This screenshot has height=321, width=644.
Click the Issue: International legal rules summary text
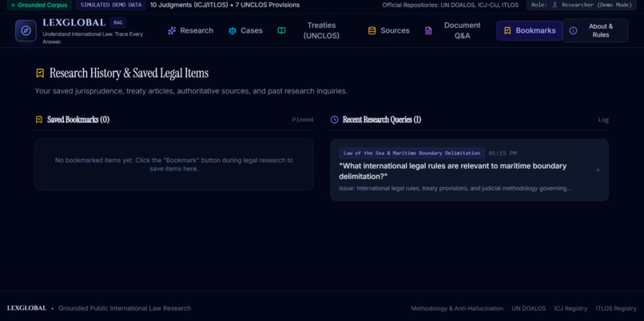tap(455, 188)
